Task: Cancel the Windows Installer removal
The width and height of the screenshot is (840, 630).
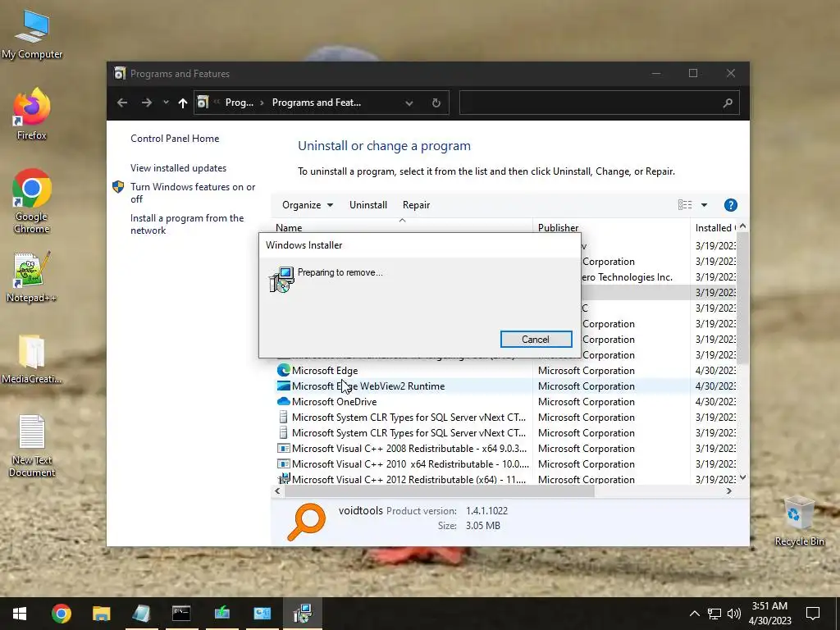Action: tap(536, 339)
